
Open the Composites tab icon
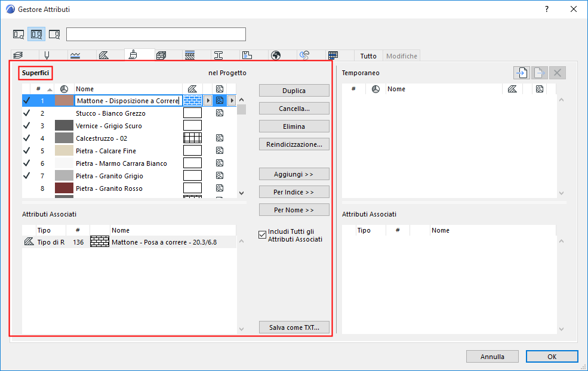(190, 55)
